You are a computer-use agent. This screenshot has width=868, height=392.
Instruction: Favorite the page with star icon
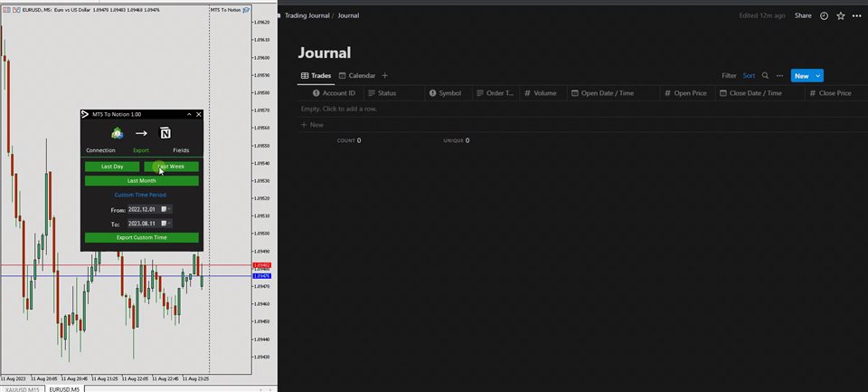coord(840,16)
